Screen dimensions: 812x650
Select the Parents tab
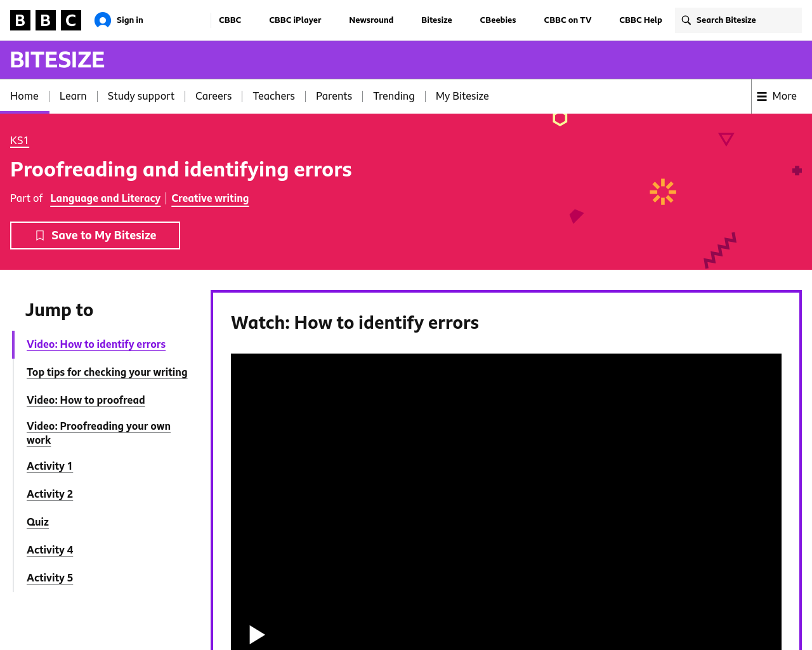coord(334,96)
